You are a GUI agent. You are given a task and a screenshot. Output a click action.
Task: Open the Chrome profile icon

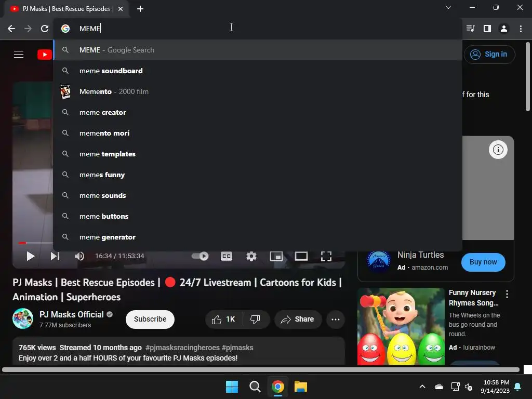click(504, 29)
